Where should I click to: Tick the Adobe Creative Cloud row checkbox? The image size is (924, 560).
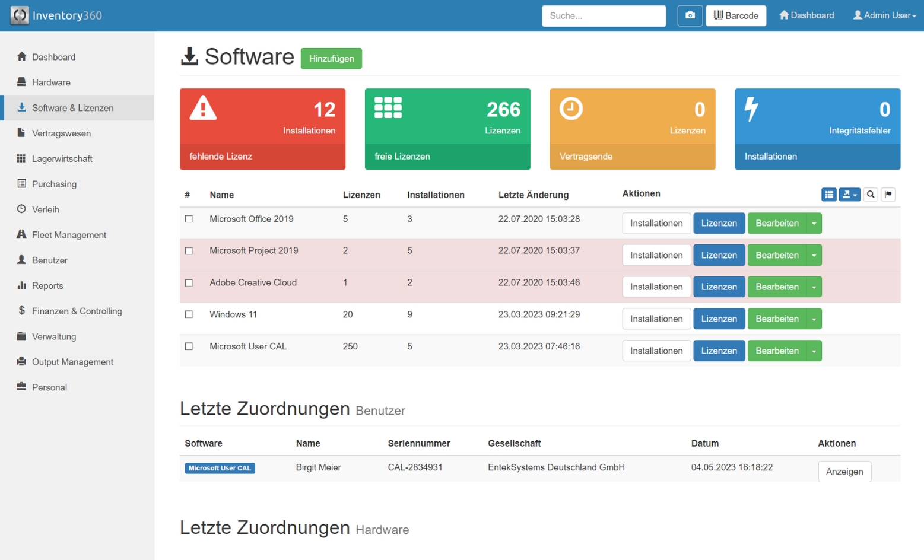point(189,283)
